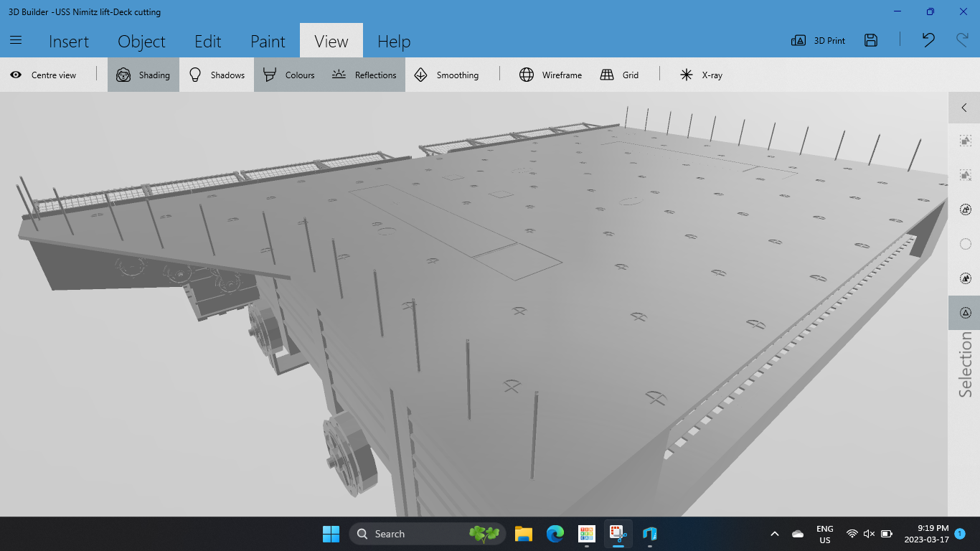The height and width of the screenshot is (551, 980).
Task: Open the Insert tab
Action: (x=69, y=42)
